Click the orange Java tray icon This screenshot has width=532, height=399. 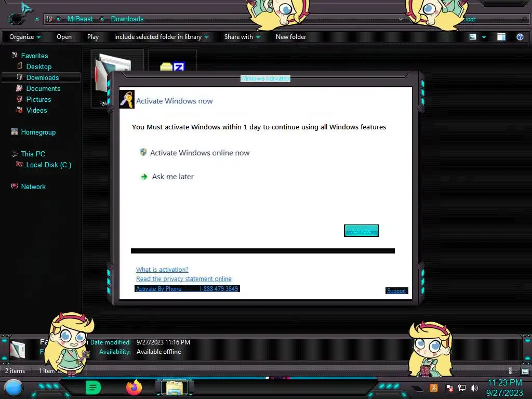click(x=434, y=388)
